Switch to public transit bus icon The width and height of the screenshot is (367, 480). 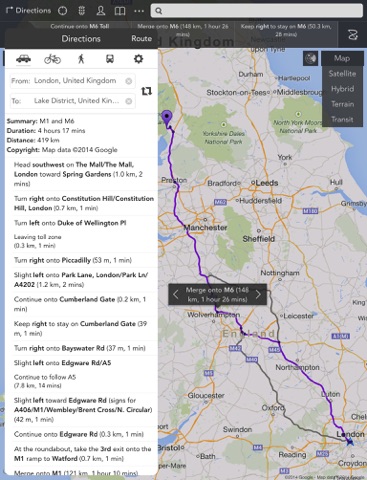[x=110, y=59]
